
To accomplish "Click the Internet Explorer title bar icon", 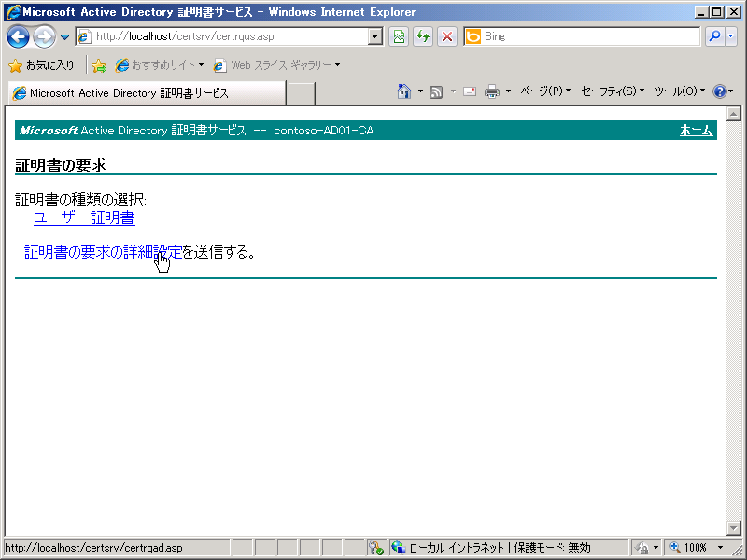I will click(13, 11).
